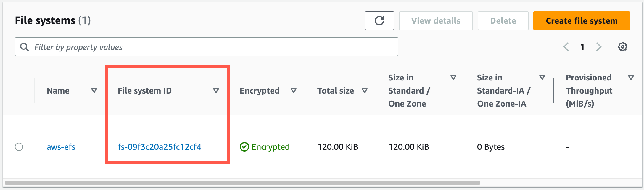
Task: Select page 1 in the pagination control
Action: pyautogui.click(x=582, y=46)
